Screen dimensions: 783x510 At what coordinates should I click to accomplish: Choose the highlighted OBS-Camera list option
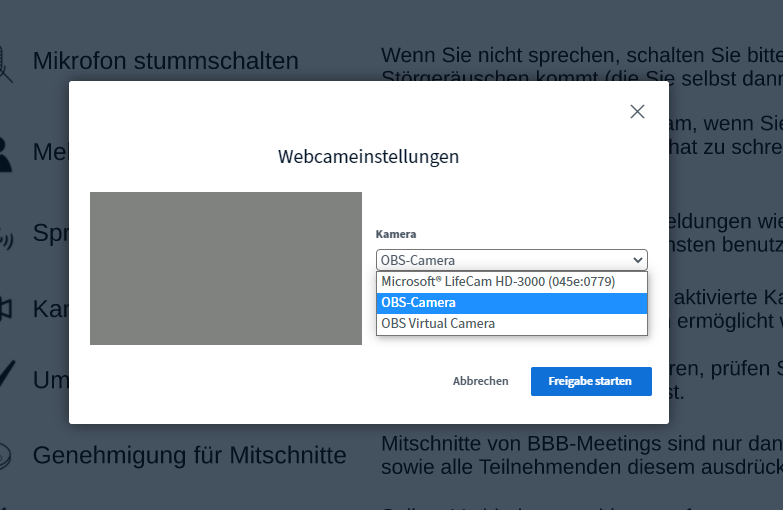tap(511, 303)
